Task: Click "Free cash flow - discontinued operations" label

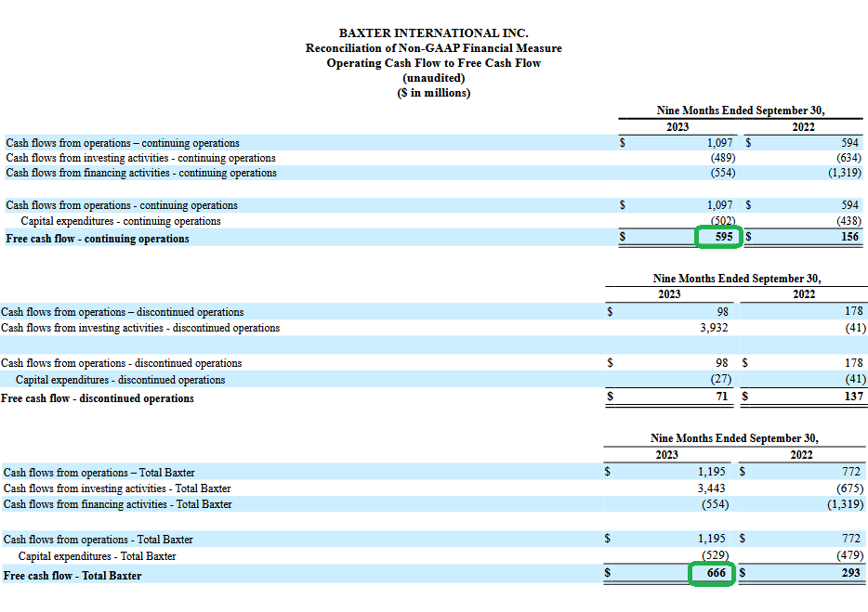Action: (x=98, y=398)
